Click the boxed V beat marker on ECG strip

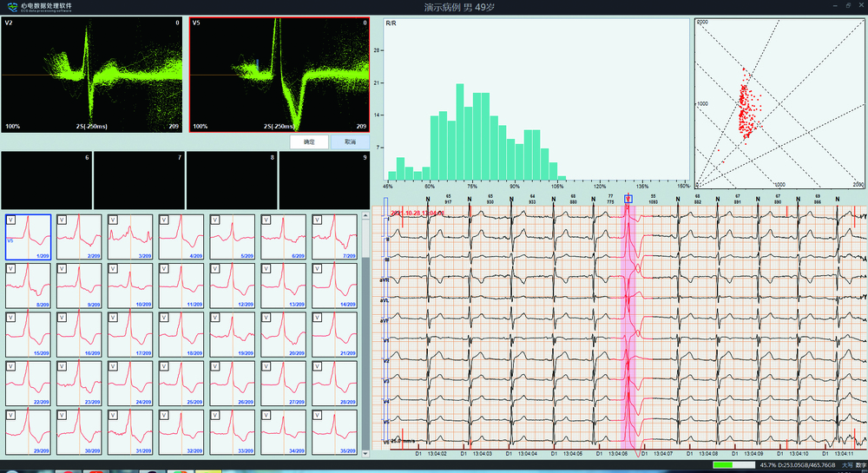point(628,199)
